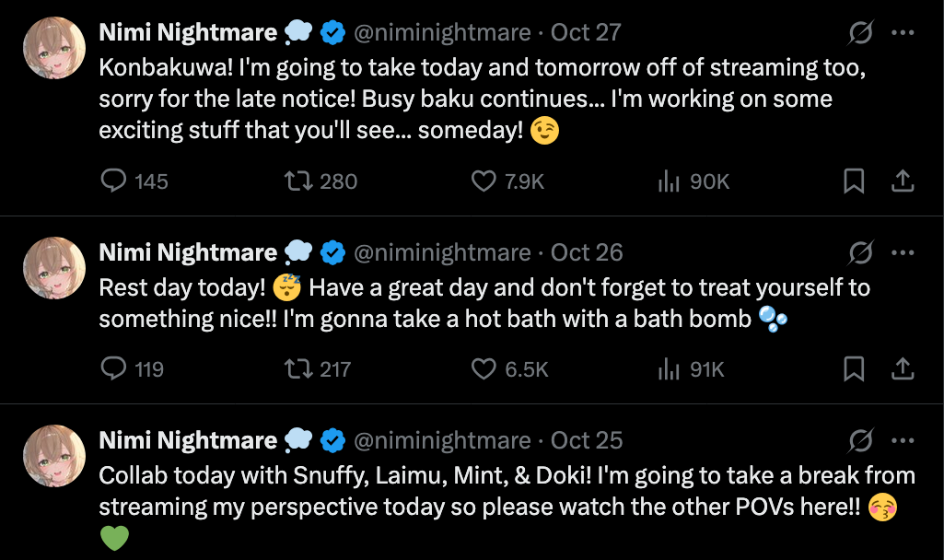944x560 pixels.
Task: Reply to the Rest day tweet
Action: point(113,369)
